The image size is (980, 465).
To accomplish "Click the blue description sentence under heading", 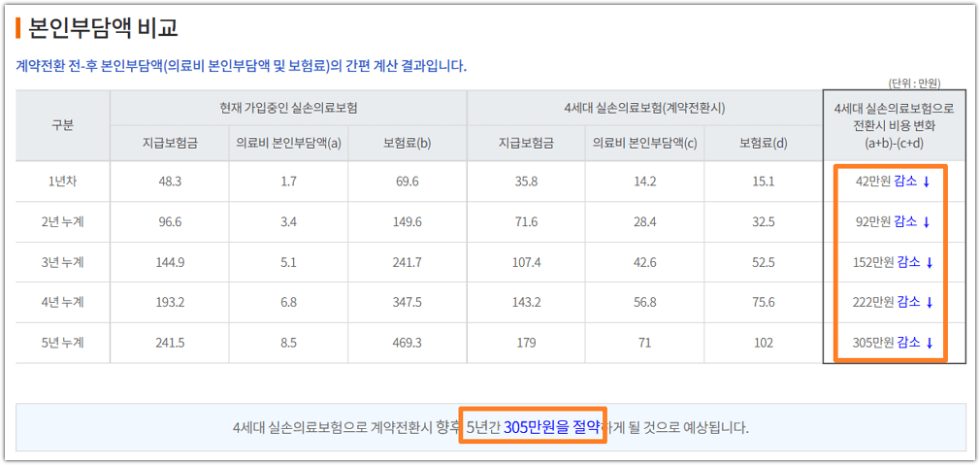I will click(242, 66).
